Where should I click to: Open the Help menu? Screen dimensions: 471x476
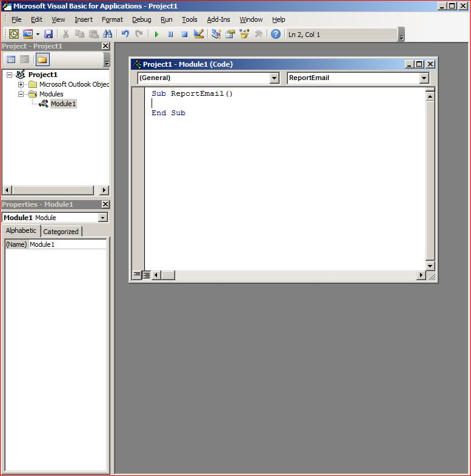pos(278,19)
